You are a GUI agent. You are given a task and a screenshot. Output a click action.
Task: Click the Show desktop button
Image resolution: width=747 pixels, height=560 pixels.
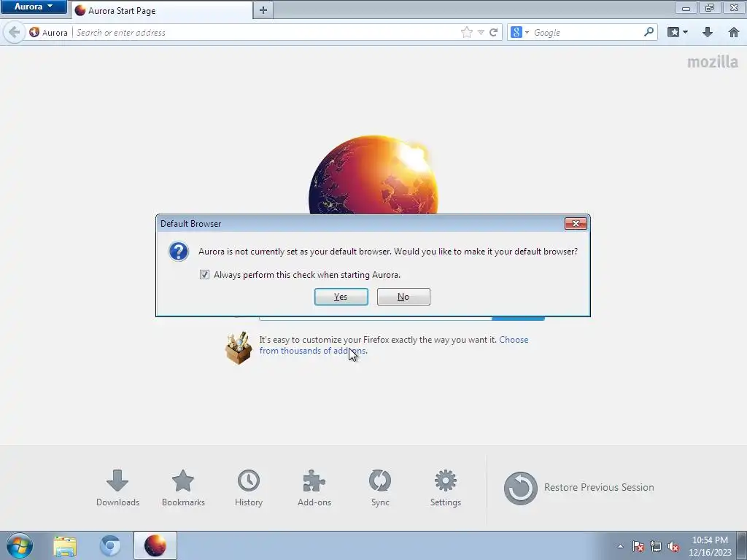[x=742, y=545]
